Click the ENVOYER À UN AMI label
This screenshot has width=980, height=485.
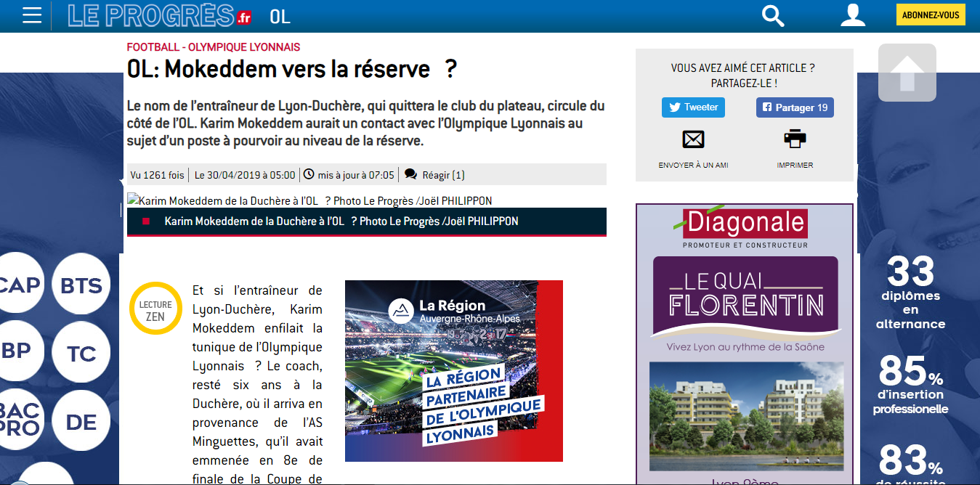[x=693, y=165]
